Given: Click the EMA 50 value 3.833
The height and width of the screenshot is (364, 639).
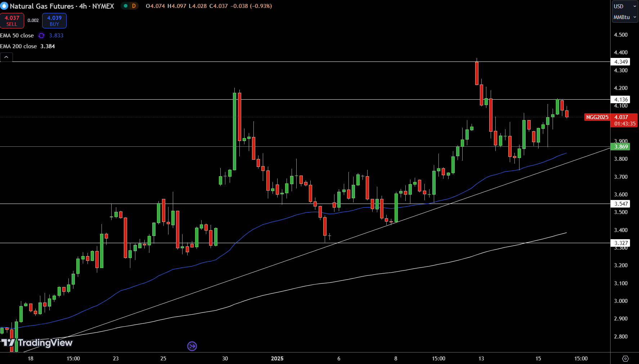Looking at the screenshot, I should click(x=56, y=35).
